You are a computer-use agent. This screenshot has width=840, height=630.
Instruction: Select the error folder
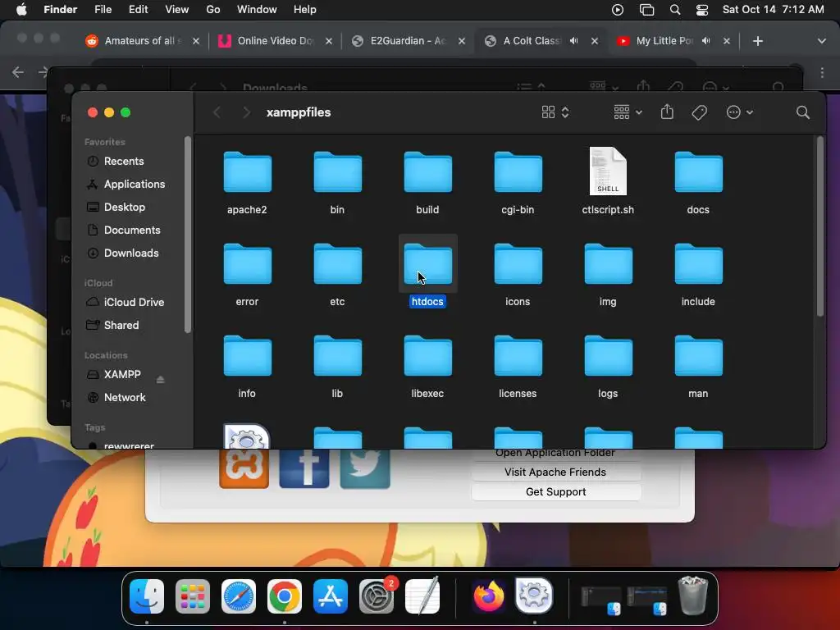[x=247, y=263]
